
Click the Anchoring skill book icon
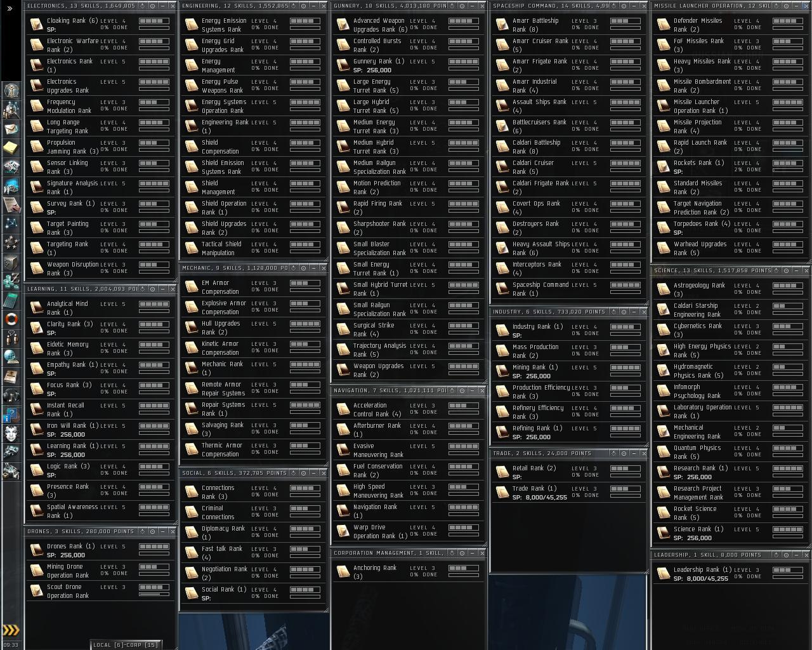(x=343, y=572)
